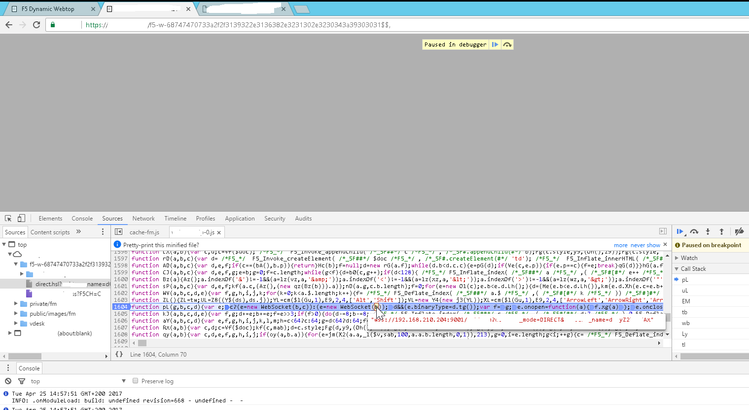Open the console filter funnel icon
The image size is (749, 410).
19,381
